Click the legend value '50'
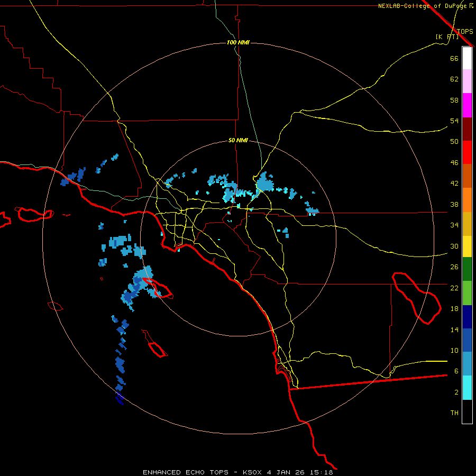Viewport: 476px width, 476px height. coord(454,142)
